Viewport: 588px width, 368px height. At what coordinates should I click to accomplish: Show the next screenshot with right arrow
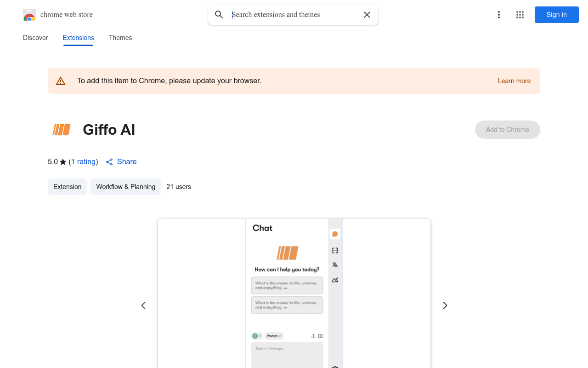tap(445, 305)
